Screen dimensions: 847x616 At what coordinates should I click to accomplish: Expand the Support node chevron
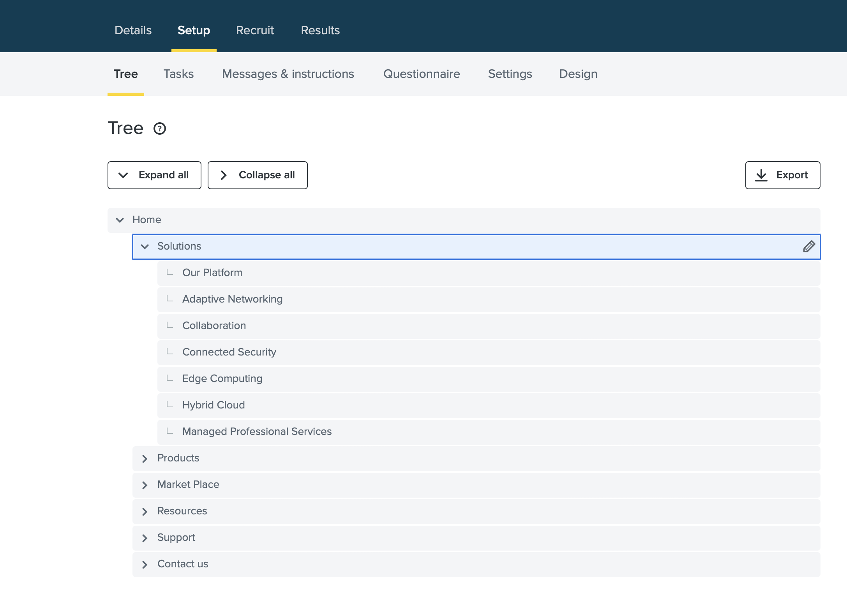tap(145, 538)
